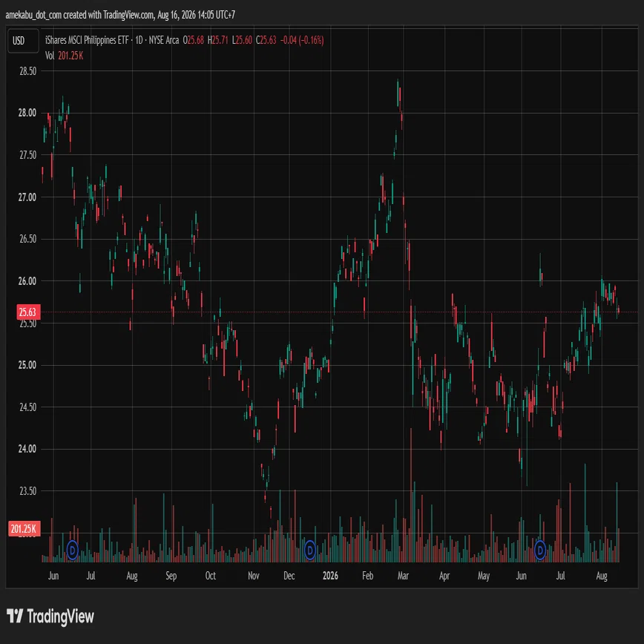
Task: Click the -0.04 (-0.16%) change value
Action: click(x=302, y=40)
